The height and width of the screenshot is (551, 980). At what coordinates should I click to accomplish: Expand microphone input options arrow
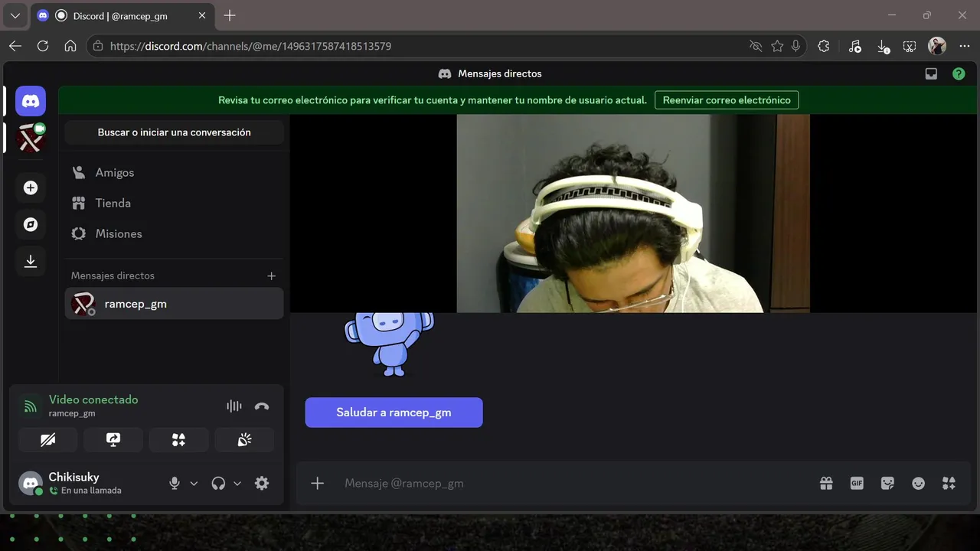point(194,484)
